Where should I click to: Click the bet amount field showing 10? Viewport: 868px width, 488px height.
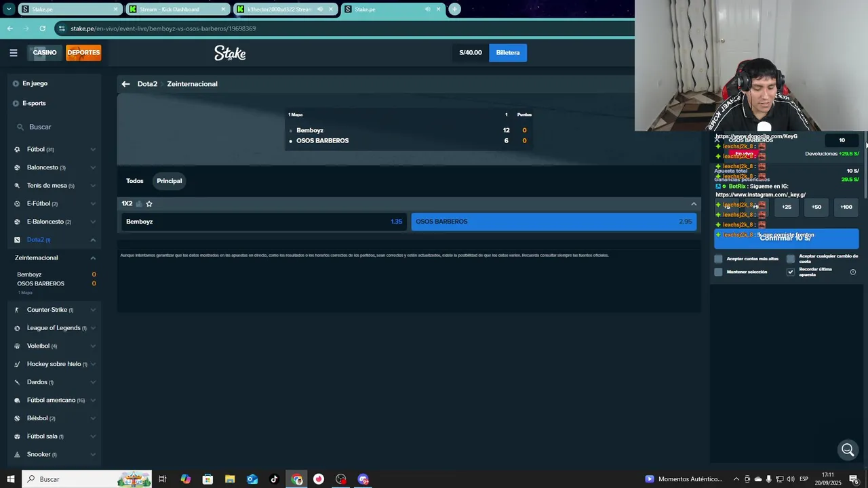coord(842,140)
